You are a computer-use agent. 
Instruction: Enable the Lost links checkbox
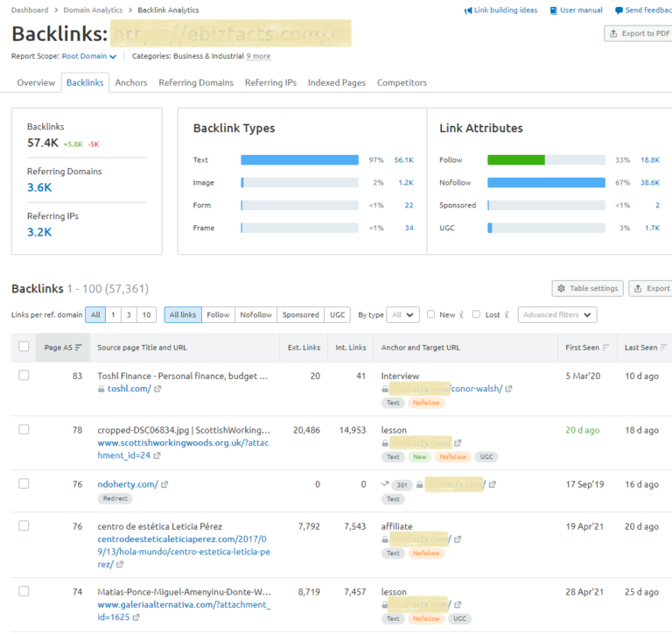click(476, 314)
